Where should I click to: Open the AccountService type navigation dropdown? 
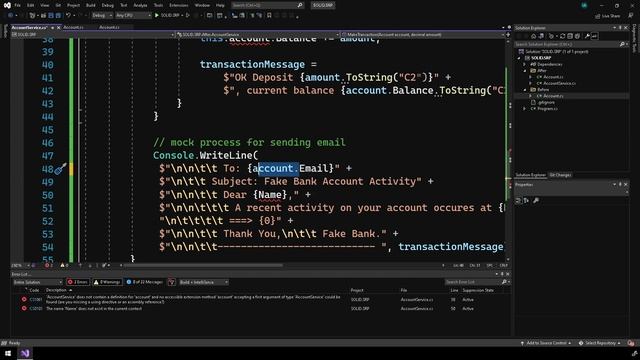click(258, 35)
